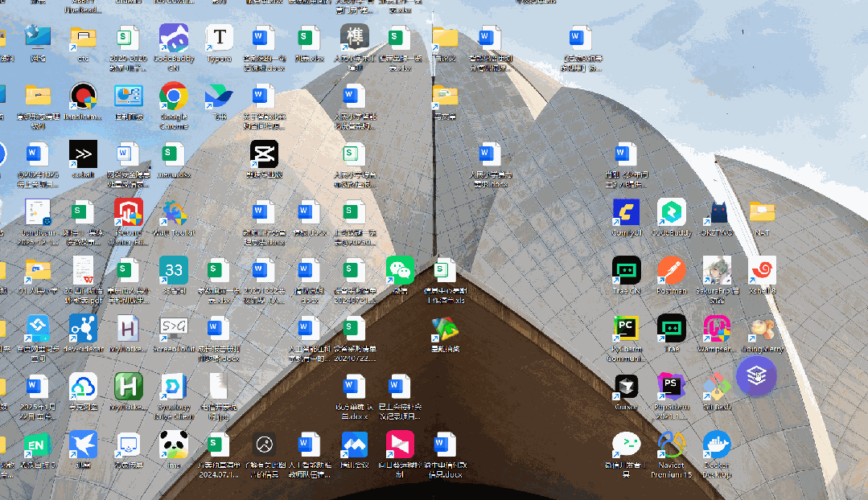Open the CodeBuddy CN desktop shortcut

[x=174, y=39]
